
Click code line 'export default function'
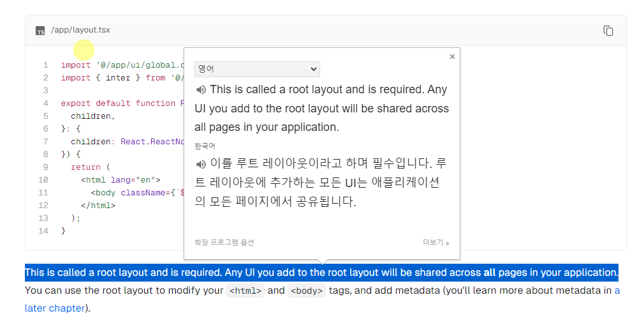(x=122, y=103)
